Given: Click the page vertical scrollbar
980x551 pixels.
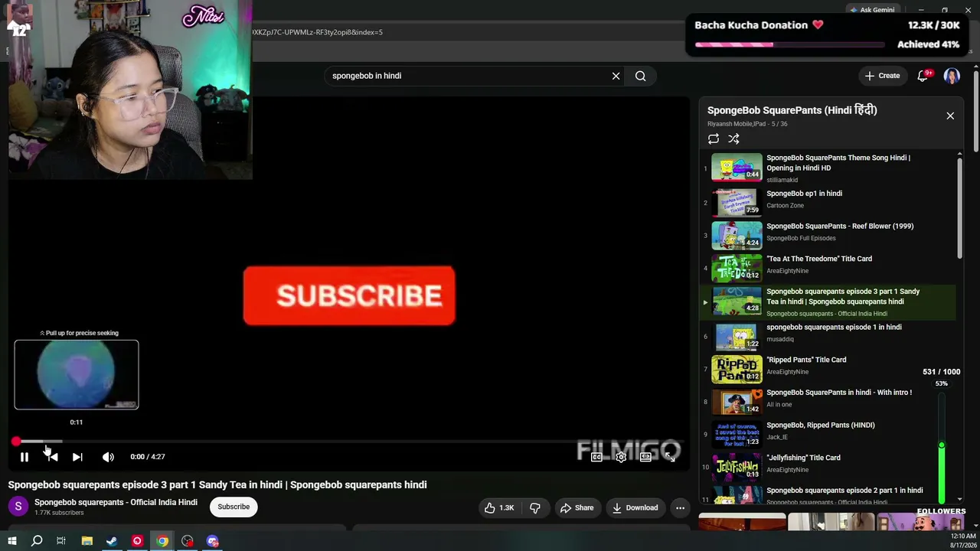Looking at the screenshot, I should click(x=976, y=111).
